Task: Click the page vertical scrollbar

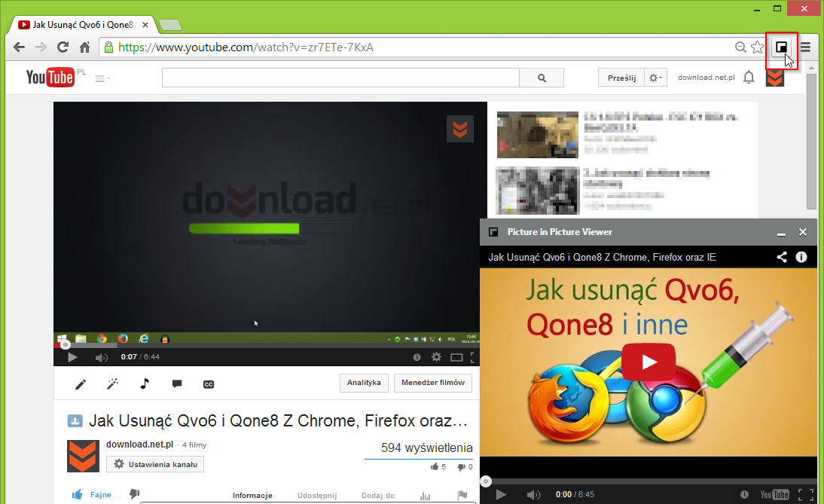Action: coord(811,142)
